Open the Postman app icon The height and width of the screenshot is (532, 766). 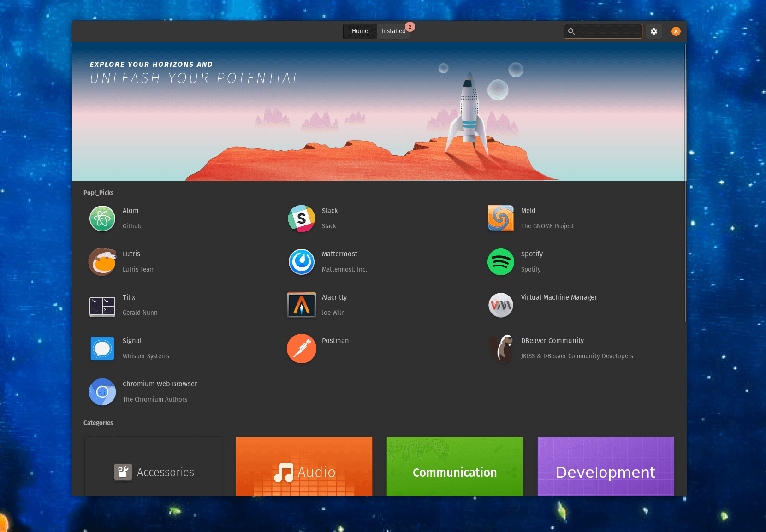[302, 349]
